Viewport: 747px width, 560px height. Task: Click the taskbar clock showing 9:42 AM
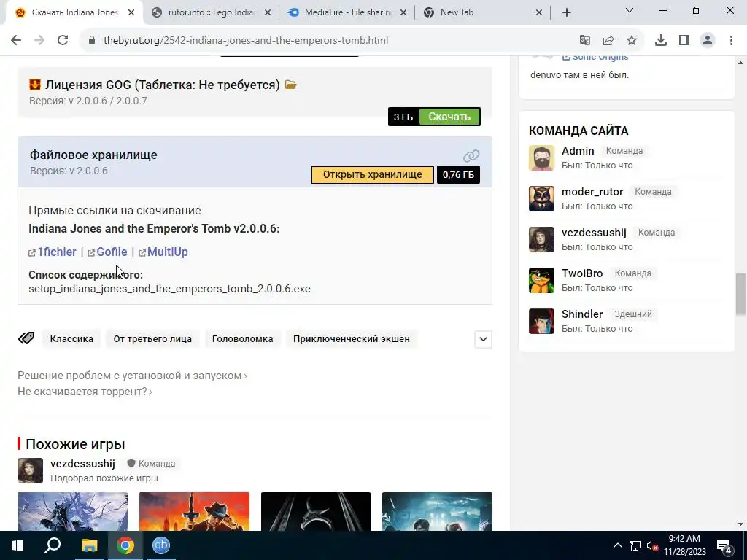tap(684, 545)
